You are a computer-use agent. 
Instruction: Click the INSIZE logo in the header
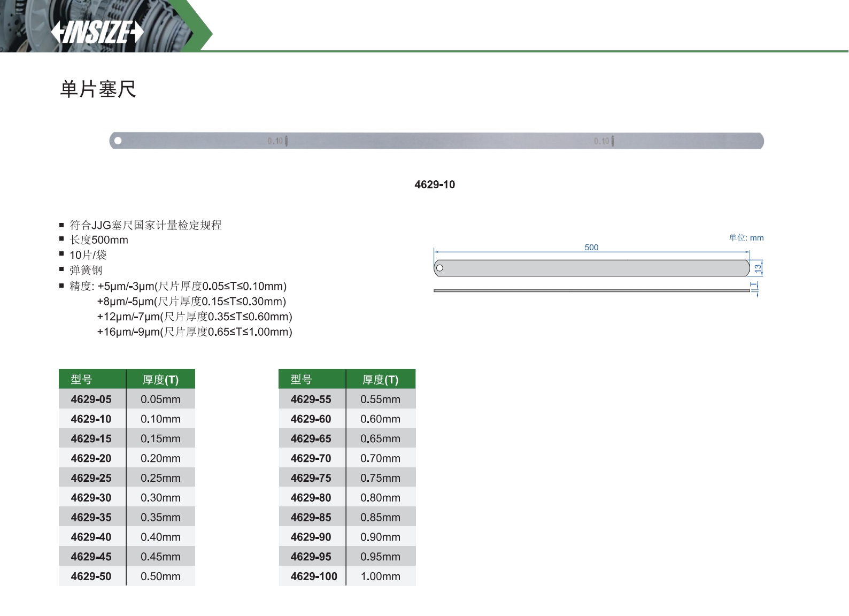[97, 32]
